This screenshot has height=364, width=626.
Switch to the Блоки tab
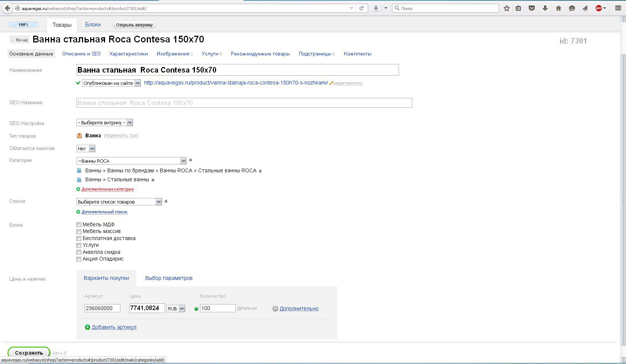pyautogui.click(x=93, y=25)
